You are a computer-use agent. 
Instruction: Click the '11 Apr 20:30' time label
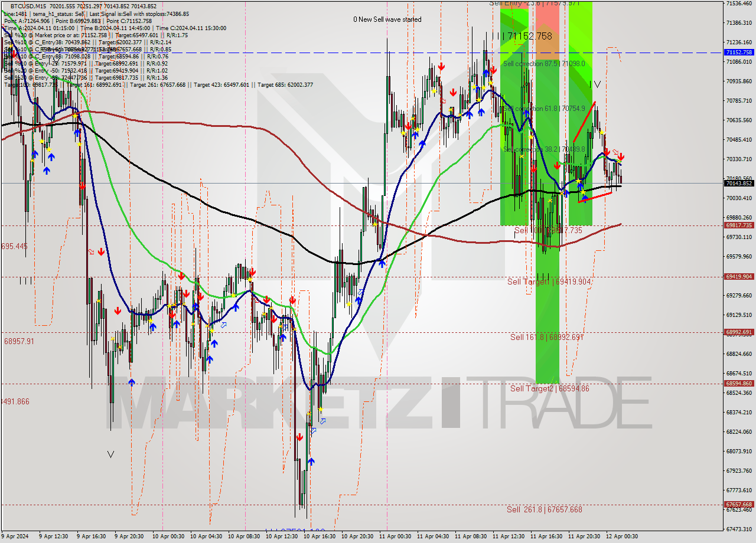click(585, 537)
